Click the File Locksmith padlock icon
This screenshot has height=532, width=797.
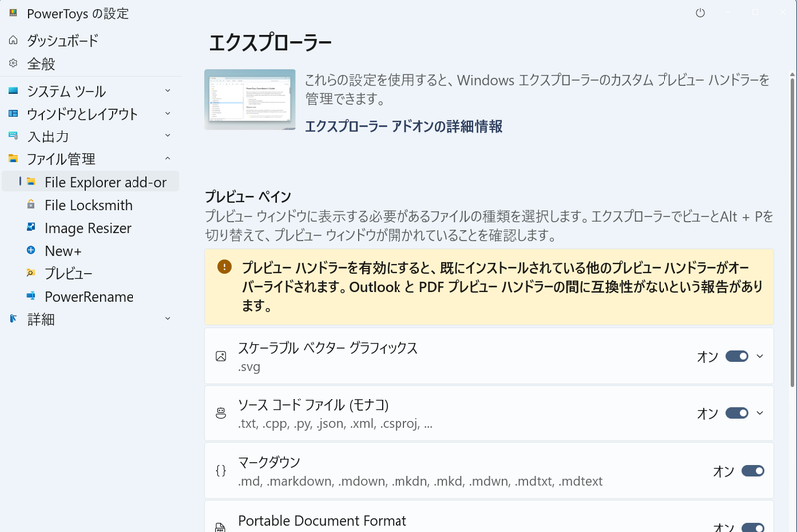[x=31, y=205]
